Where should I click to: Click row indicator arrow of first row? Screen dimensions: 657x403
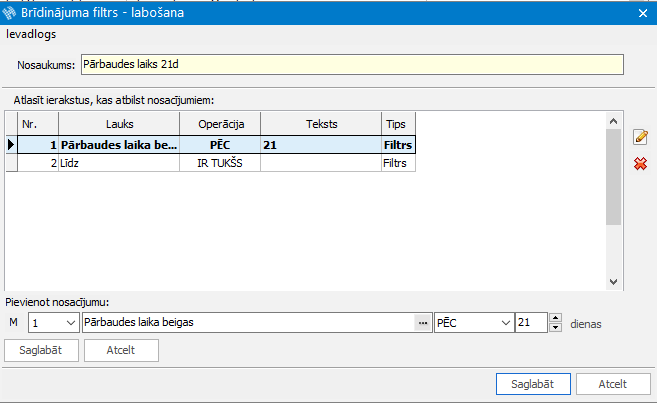click(11, 145)
